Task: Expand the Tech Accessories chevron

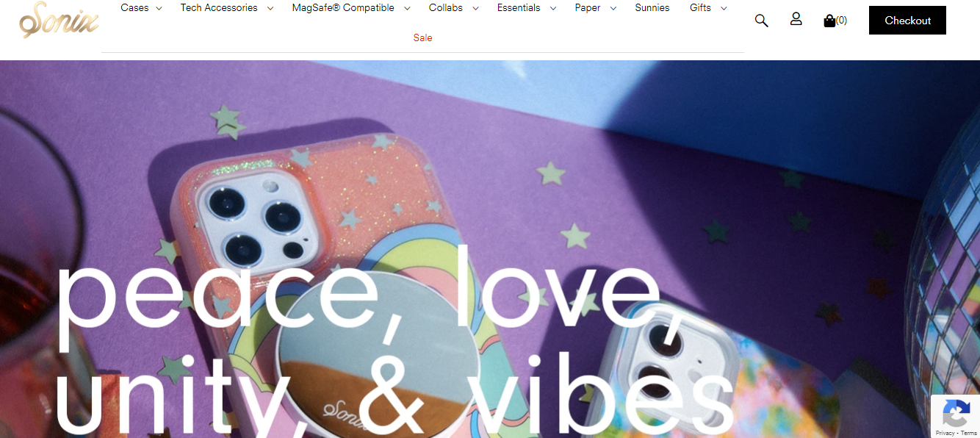Action: point(270,8)
